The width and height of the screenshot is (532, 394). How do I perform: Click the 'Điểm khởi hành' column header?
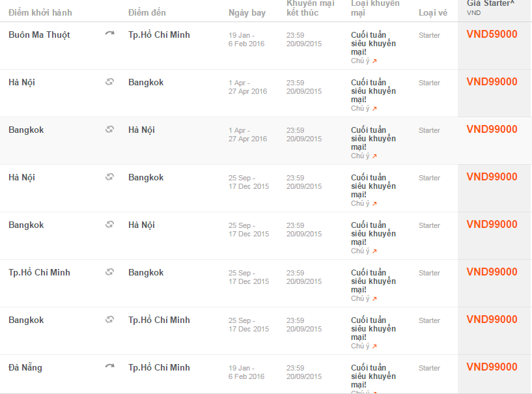pyautogui.click(x=40, y=12)
